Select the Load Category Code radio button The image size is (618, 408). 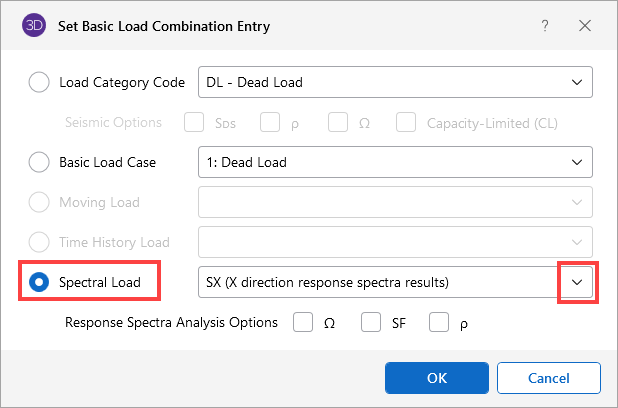pos(40,82)
